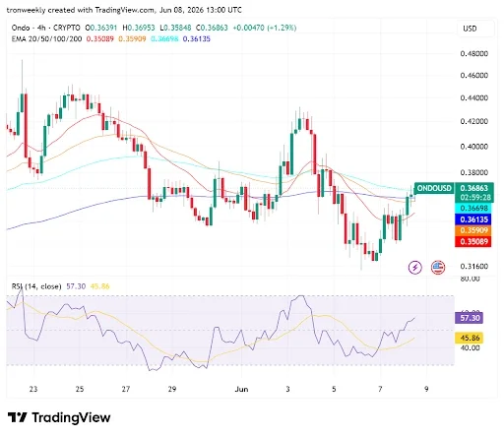The image size is (504, 437).
Task: Click the date label 5 on time axis
Action: pyautogui.click(x=334, y=389)
